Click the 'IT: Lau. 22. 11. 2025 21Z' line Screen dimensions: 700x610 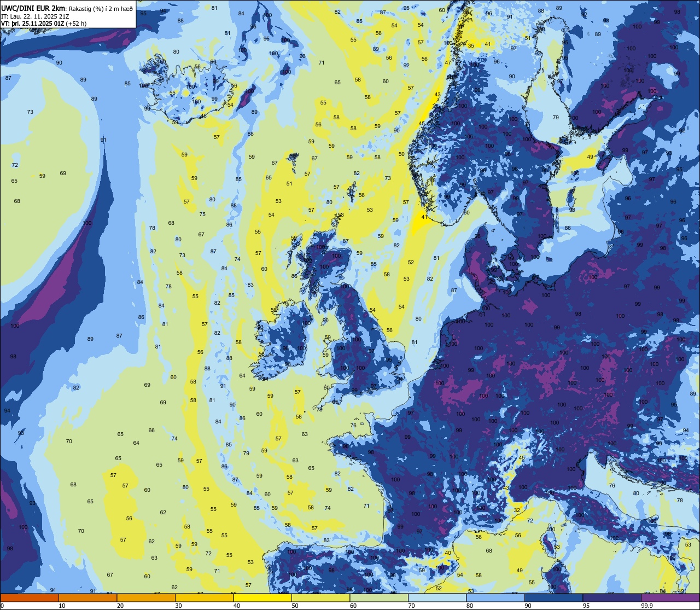[35, 16]
